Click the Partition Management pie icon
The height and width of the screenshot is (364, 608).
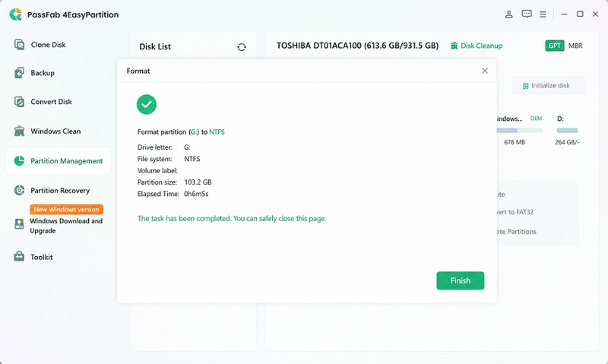click(x=19, y=160)
